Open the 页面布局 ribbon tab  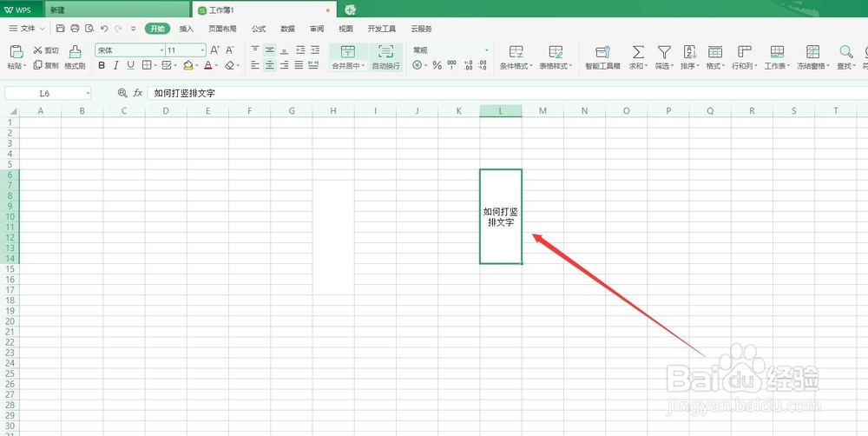click(x=222, y=29)
